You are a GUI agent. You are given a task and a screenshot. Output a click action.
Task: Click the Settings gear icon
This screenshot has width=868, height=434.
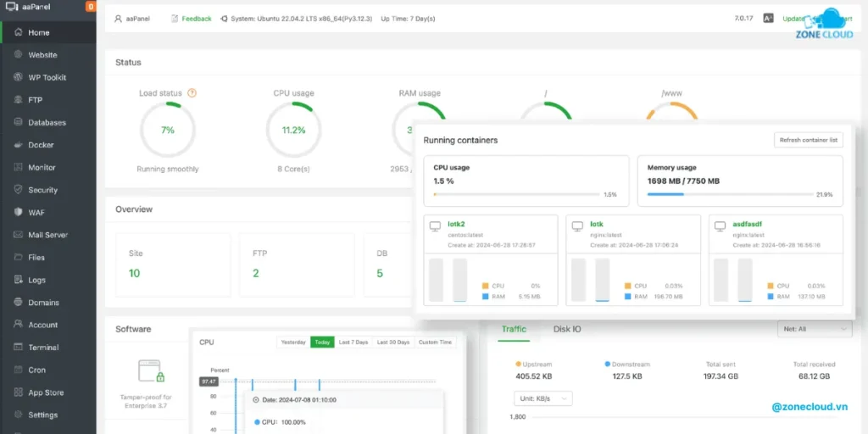tap(19, 415)
